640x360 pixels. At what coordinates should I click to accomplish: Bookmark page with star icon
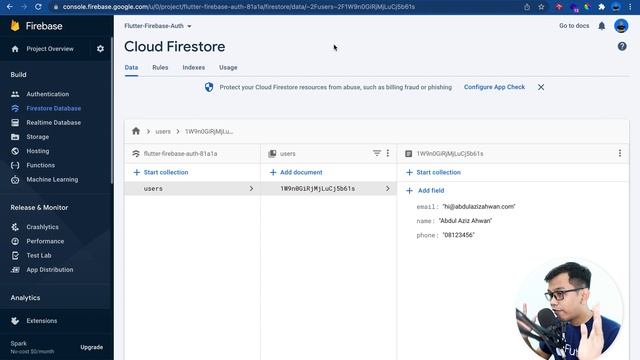click(x=541, y=7)
